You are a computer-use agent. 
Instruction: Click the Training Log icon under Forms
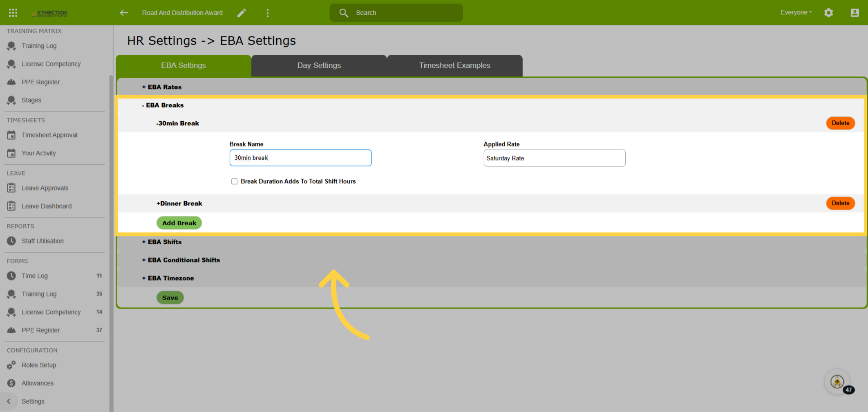pos(11,294)
